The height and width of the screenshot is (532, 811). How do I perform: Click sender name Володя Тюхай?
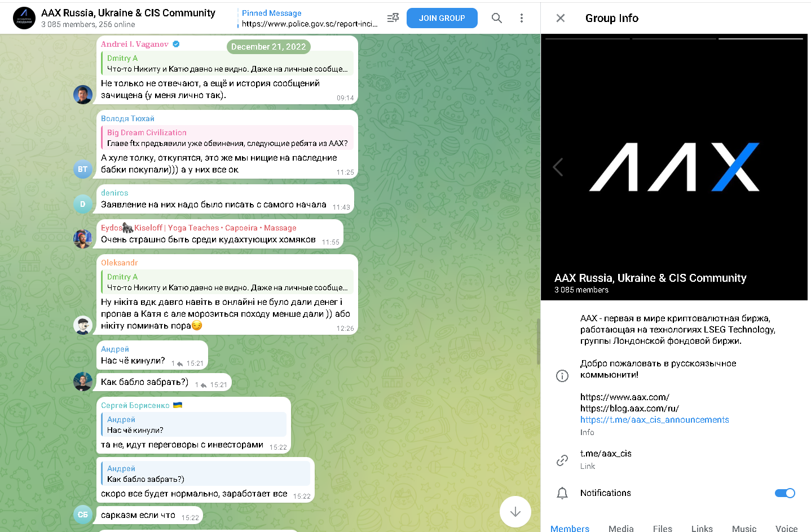click(x=127, y=118)
